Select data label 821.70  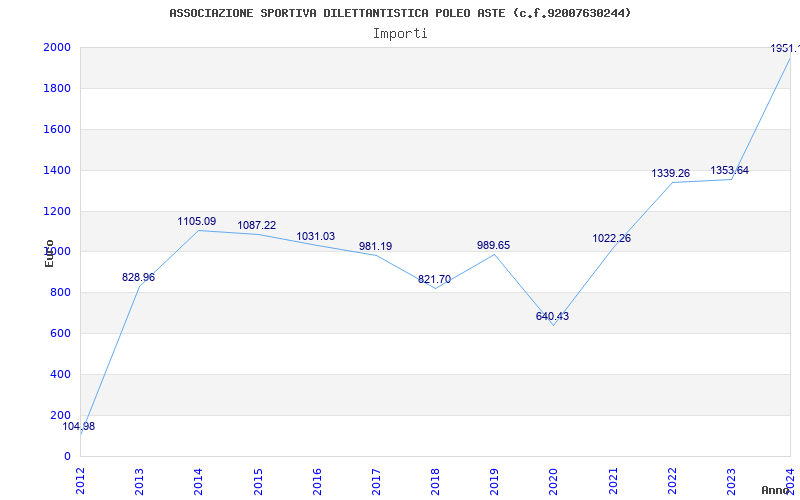pyautogui.click(x=434, y=280)
